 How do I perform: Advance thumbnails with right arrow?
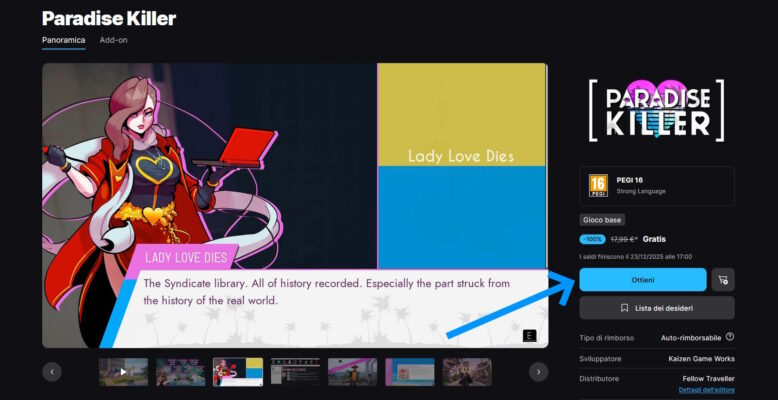538,372
